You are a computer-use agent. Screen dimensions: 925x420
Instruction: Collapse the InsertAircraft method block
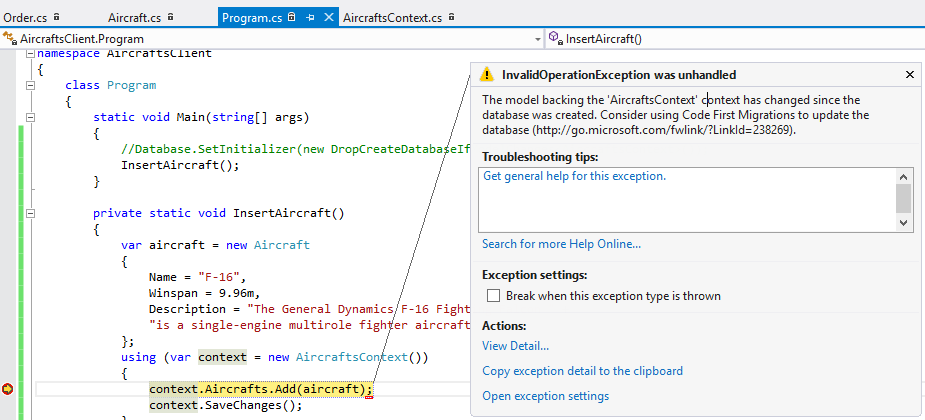pos(30,213)
